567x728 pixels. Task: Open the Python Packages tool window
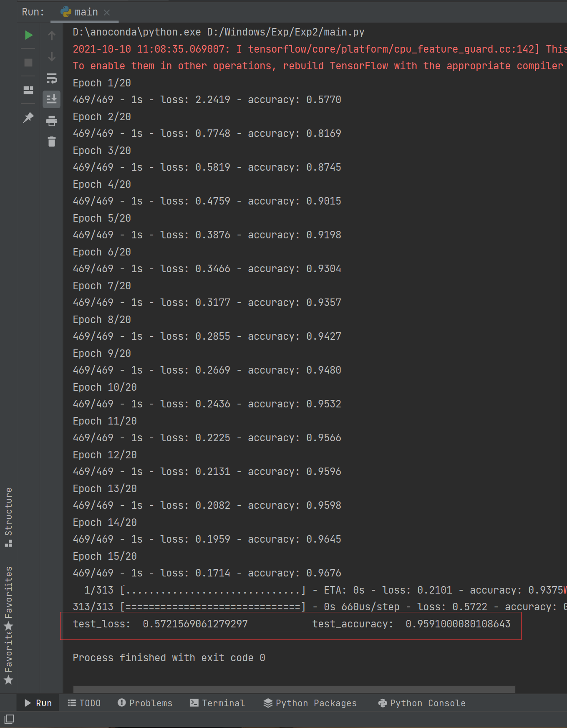pos(310,703)
